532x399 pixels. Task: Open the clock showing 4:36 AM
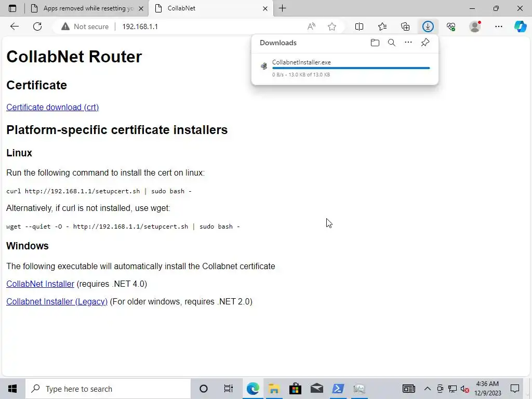487,389
